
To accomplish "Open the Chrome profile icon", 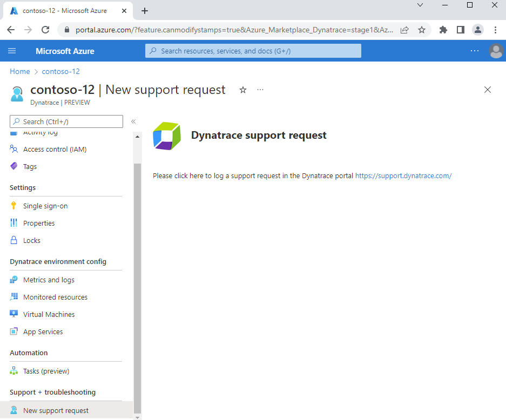I will point(478,30).
